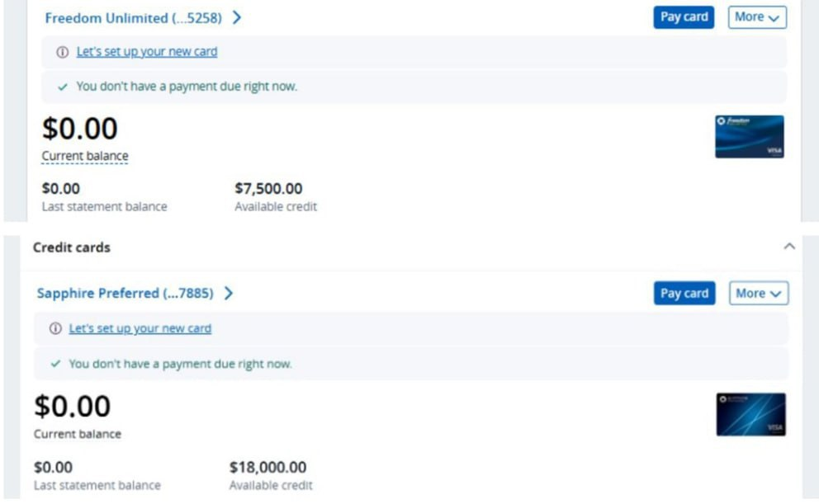Follow the Sapphire Preferred new card setup link
The width and height of the screenshot is (819, 504).
[140, 328]
